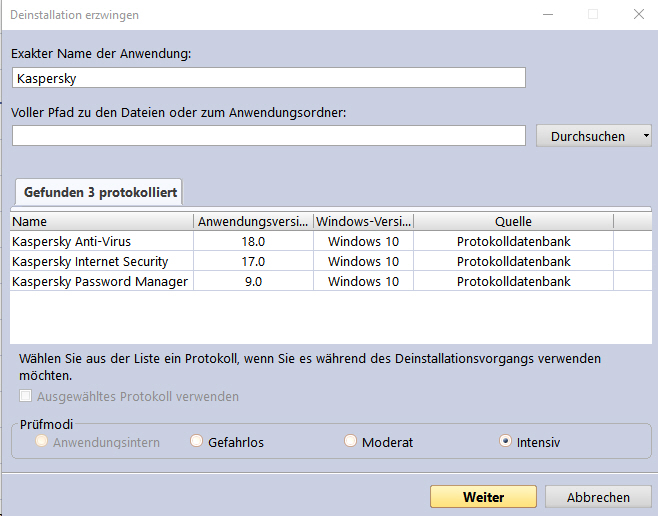This screenshot has height=516, width=658.
Task: Click the Anwendungsversi... column header
Action: [x=253, y=221]
